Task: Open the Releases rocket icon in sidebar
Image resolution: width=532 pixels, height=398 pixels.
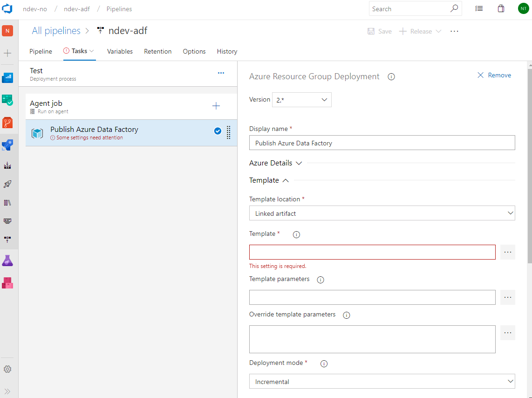Action: 7,184
